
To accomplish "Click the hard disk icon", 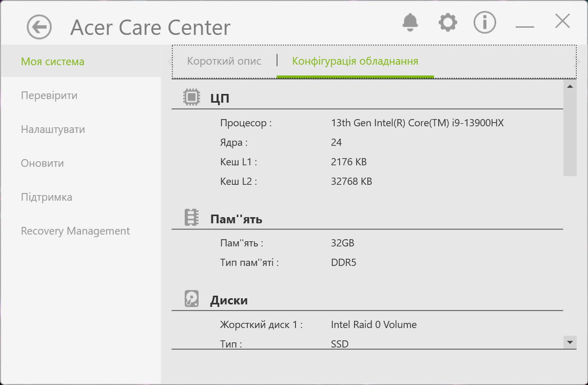I will [x=191, y=299].
